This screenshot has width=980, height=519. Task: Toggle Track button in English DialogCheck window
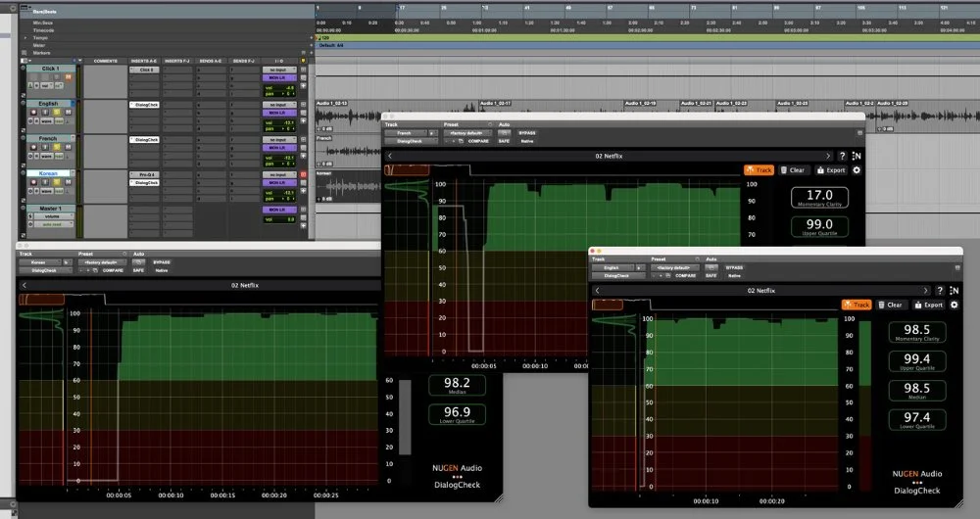[857, 305]
